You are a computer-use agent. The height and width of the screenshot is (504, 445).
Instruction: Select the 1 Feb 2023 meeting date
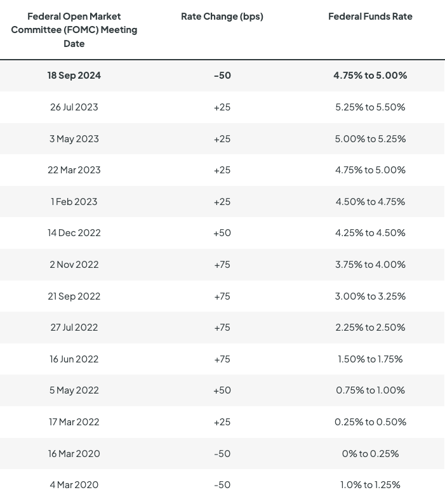tap(74, 202)
